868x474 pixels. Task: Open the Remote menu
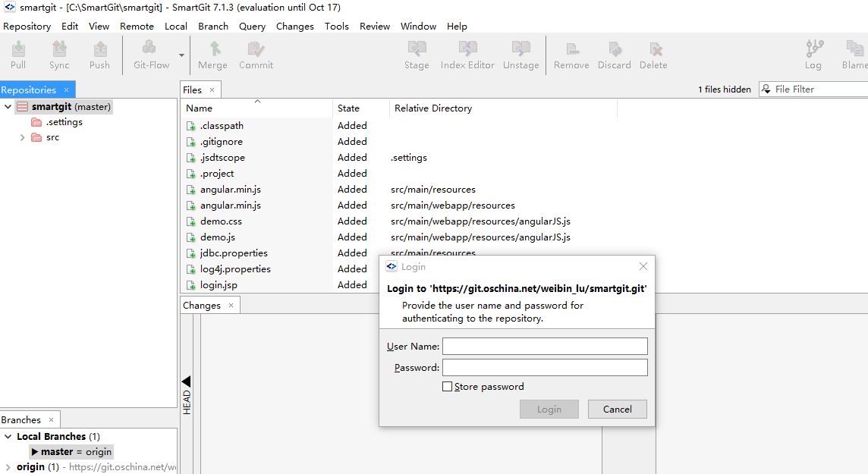[x=137, y=26]
